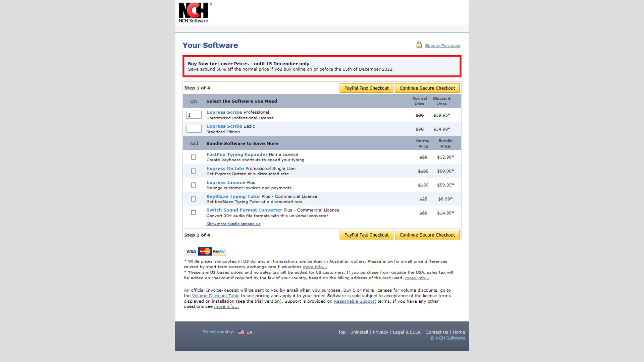This screenshot has width=644, height=362.
Task: Open the Express Scribe Basic product link
Action: [224, 126]
